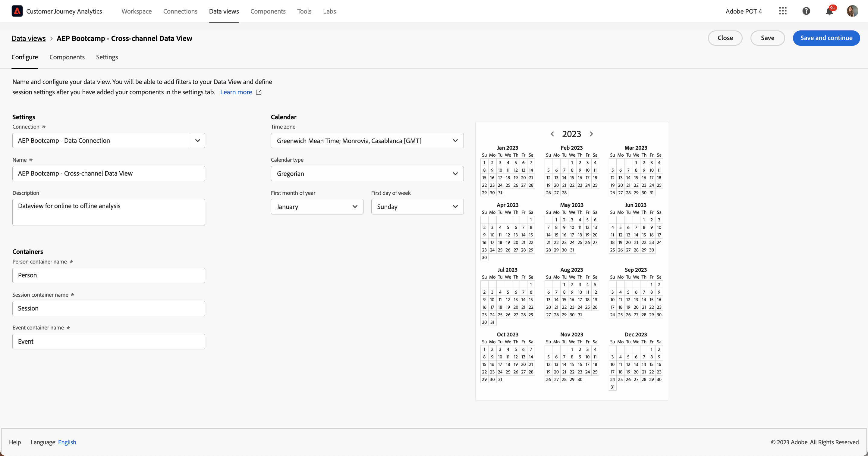Click the Data views breadcrumb link
Viewport: 868px width, 456px height.
pos(29,38)
